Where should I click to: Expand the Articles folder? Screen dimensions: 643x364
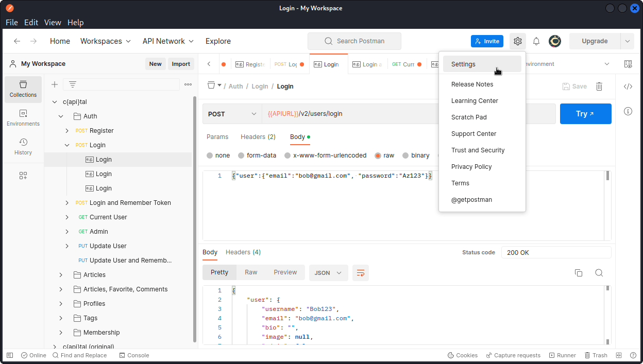click(x=60, y=274)
